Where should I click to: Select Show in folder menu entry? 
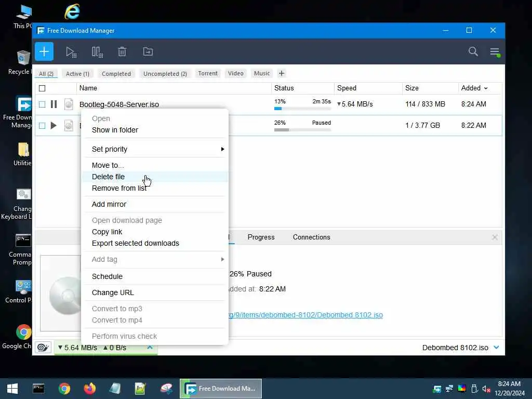155,130
